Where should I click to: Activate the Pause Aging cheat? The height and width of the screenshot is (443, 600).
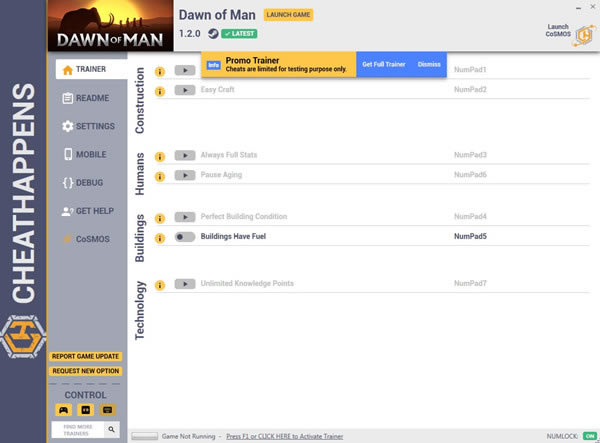pos(185,175)
